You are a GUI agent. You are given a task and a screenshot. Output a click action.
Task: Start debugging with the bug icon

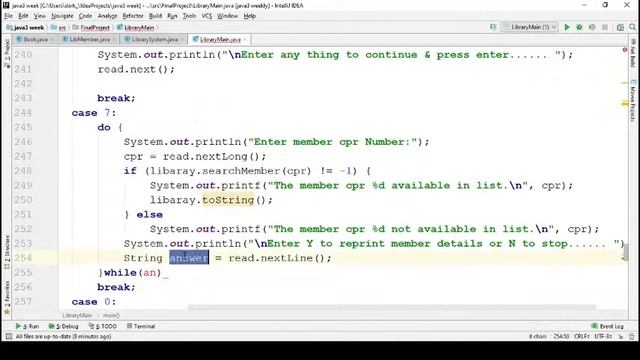(x=579, y=27)
